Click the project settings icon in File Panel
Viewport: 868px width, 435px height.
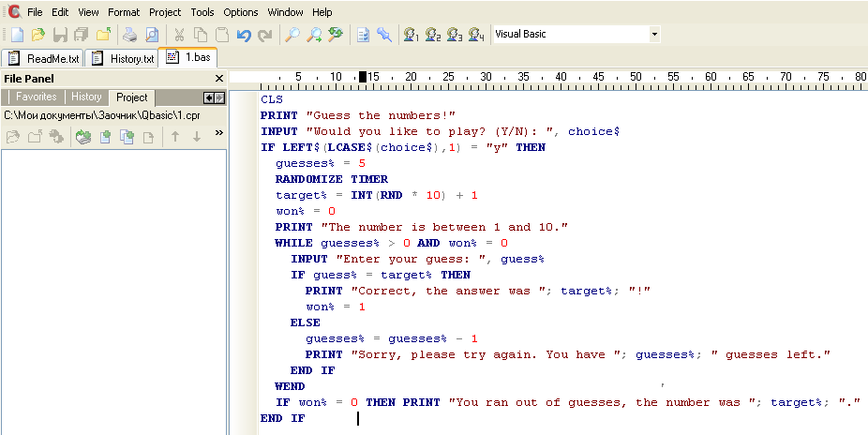pos(56,136)
